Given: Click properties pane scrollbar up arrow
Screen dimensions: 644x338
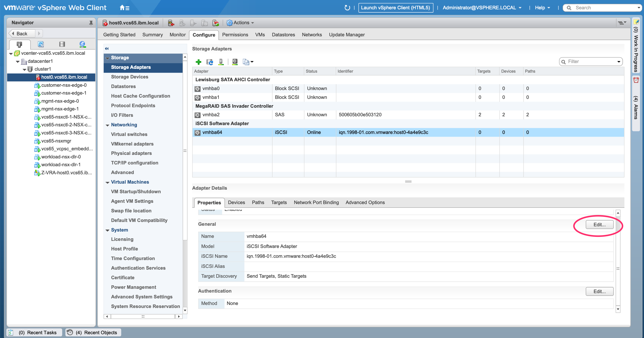Looking at the screenshot, I should click(618, 213).
